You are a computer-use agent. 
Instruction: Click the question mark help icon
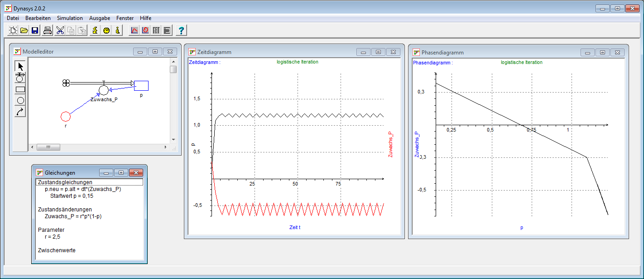pyautogui.click(x=181, y=30)
